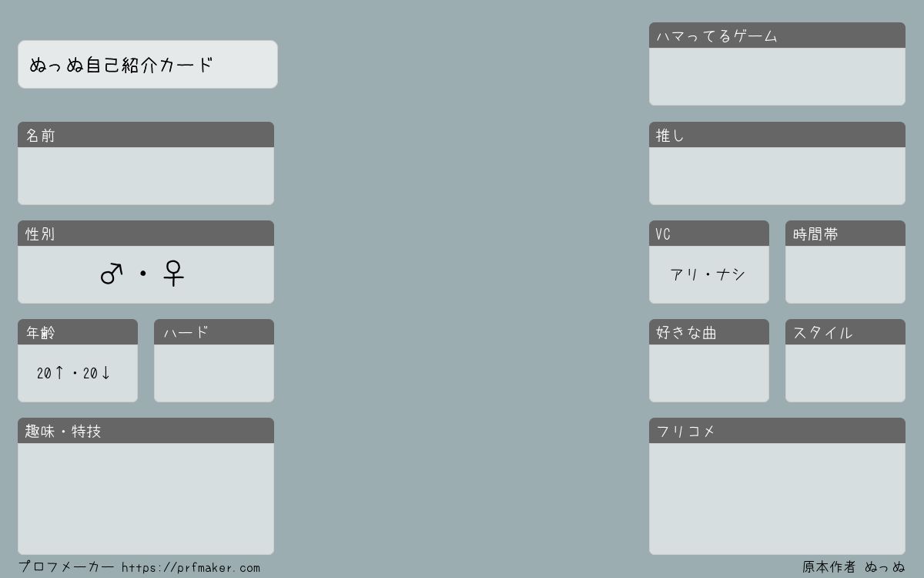Screen dimensions: 924x578
Task: Click the ハード input box
Action: pos(214,373)
